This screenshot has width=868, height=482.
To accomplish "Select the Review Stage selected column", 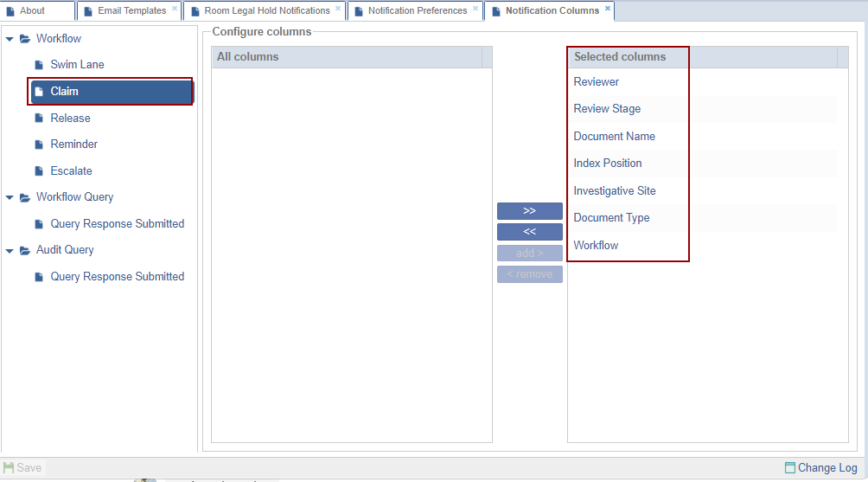I will pyautogui.click(x=607, y=109).
